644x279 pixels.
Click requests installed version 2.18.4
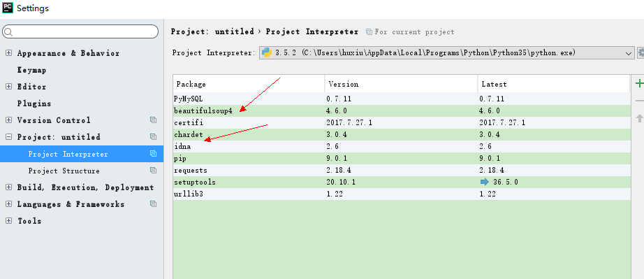coord(339,170)
